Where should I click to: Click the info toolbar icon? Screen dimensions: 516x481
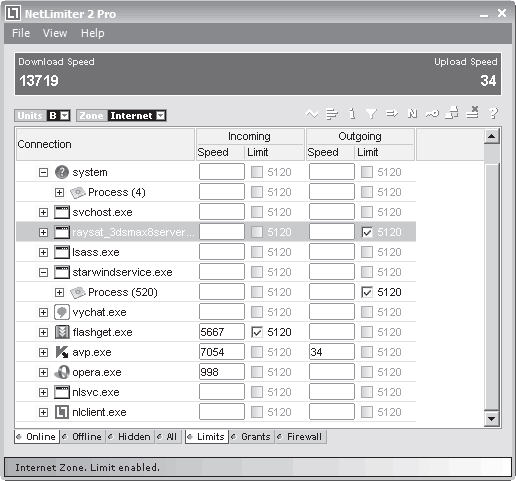(352, 114)
